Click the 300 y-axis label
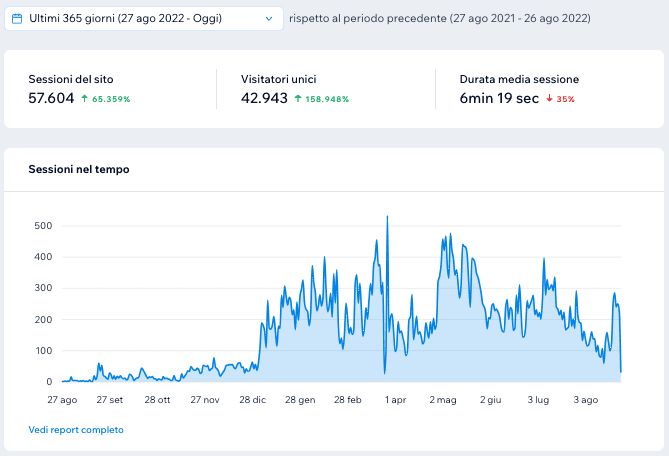Screen dimensions: 669x456 [43, 288]
